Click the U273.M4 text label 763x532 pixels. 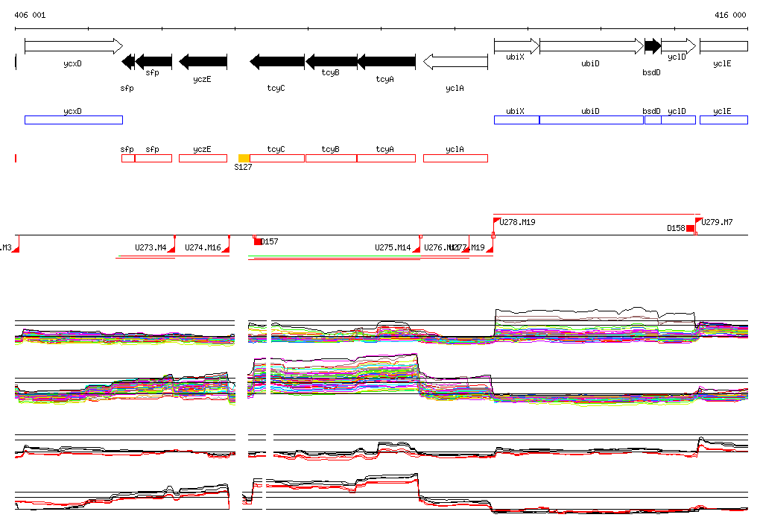pos(151,247)
